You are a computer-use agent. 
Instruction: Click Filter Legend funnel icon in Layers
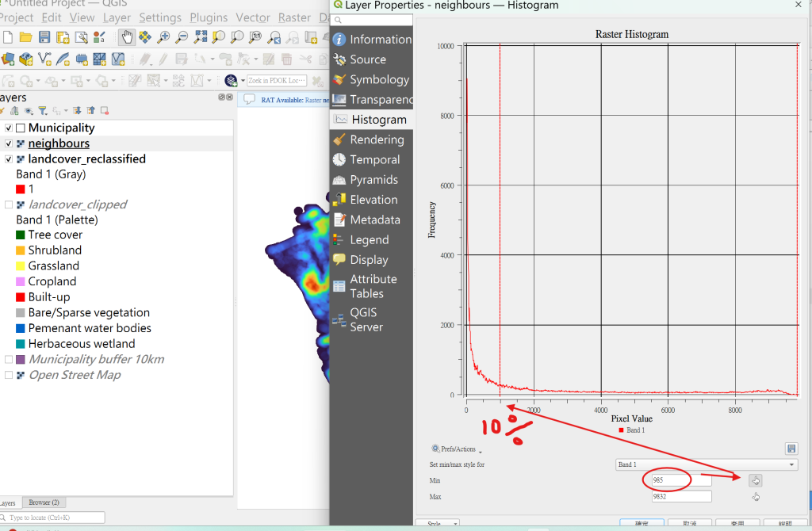[43, 111]
